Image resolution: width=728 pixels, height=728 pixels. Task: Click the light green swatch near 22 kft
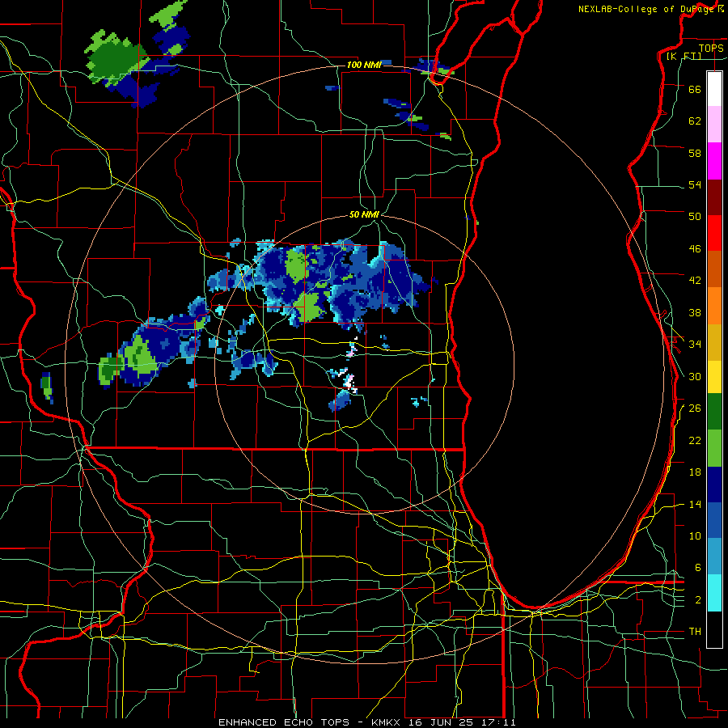point(714,448)
